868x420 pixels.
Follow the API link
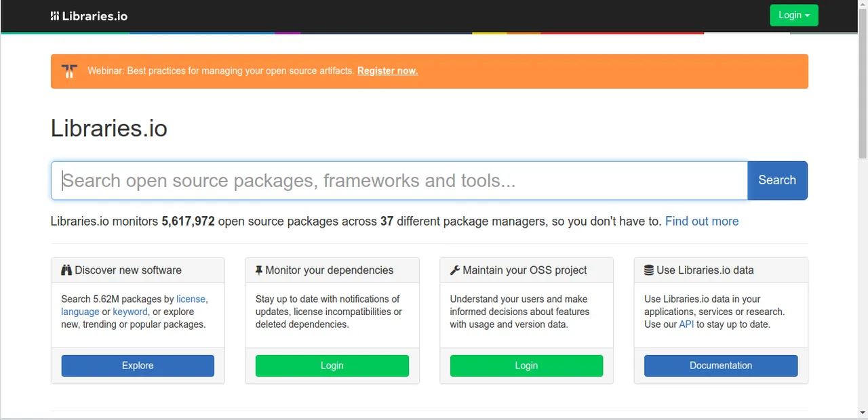(x=686, y=324)
